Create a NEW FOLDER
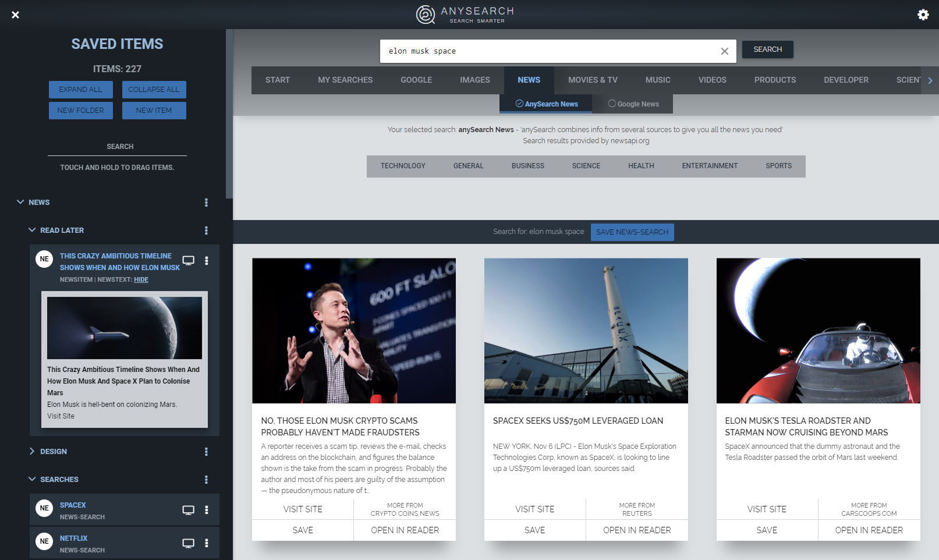Image resolution: width=939 pixels, height=560 pixels. pyautogui.click(x=80, y=111)
